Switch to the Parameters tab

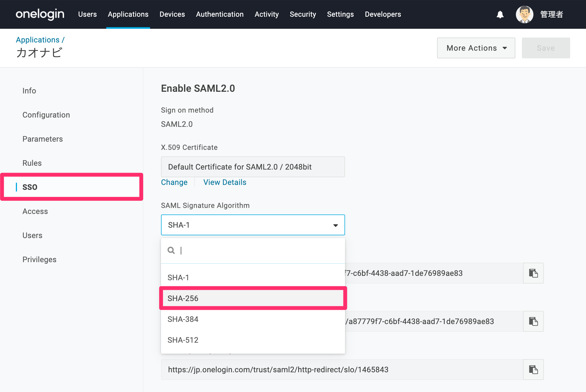pos(42,139)
